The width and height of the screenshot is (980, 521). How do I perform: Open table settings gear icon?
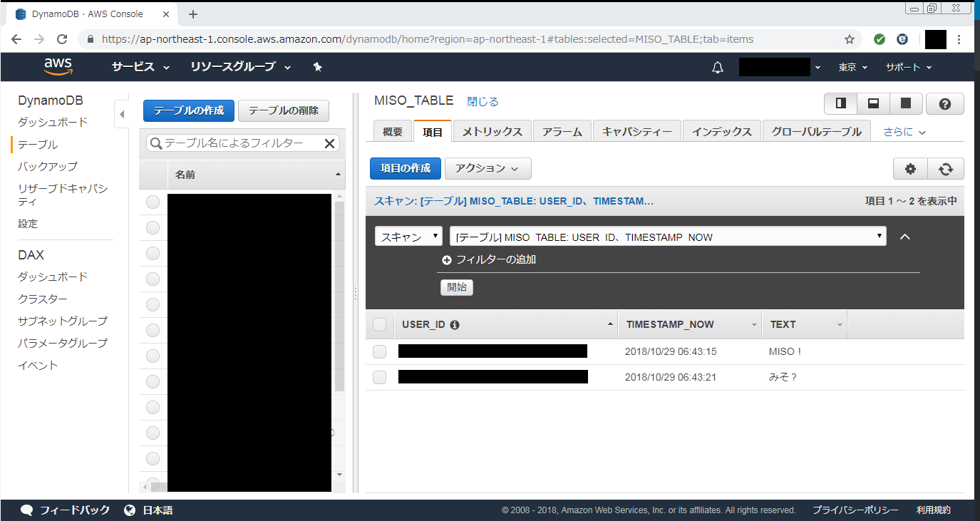[910, 169]
